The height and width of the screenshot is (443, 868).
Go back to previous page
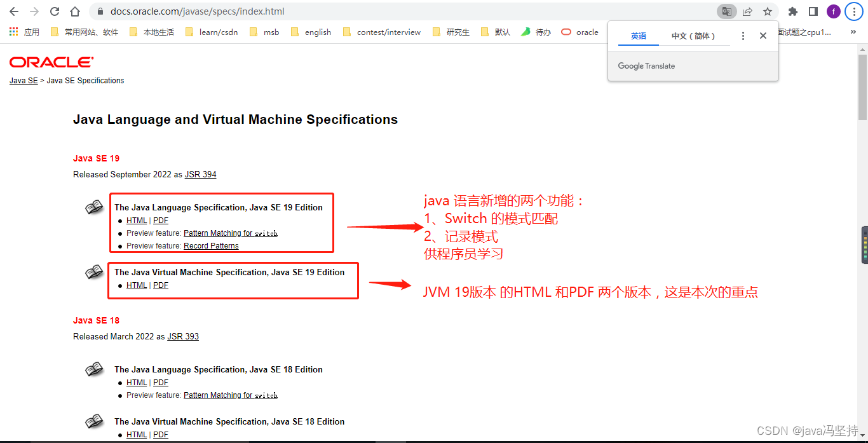coord(14,11)
